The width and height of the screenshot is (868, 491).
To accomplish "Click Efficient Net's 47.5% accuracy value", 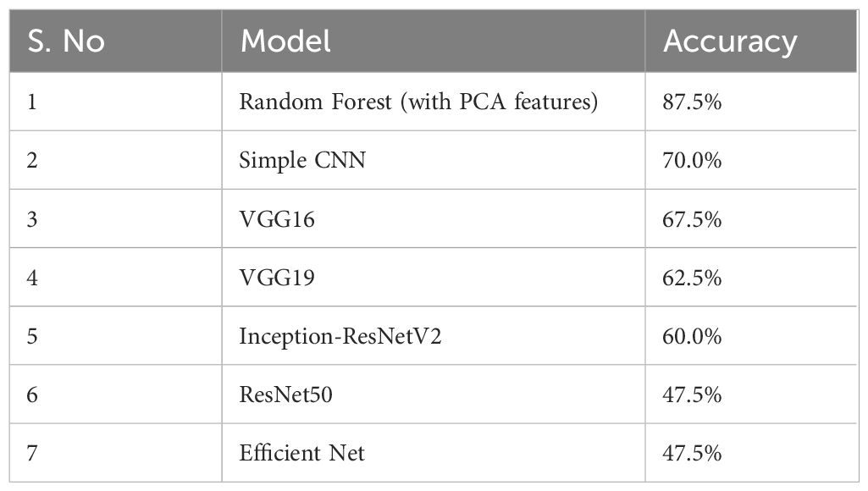I will 692,453.
